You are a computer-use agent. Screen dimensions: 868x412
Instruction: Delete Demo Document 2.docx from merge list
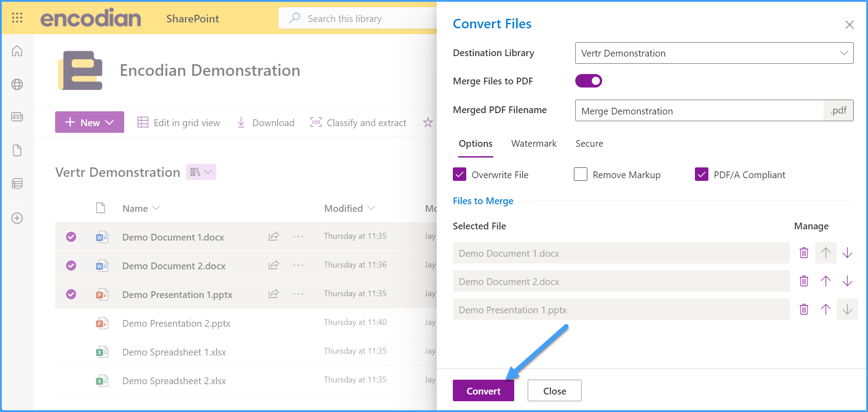point(804,281)
